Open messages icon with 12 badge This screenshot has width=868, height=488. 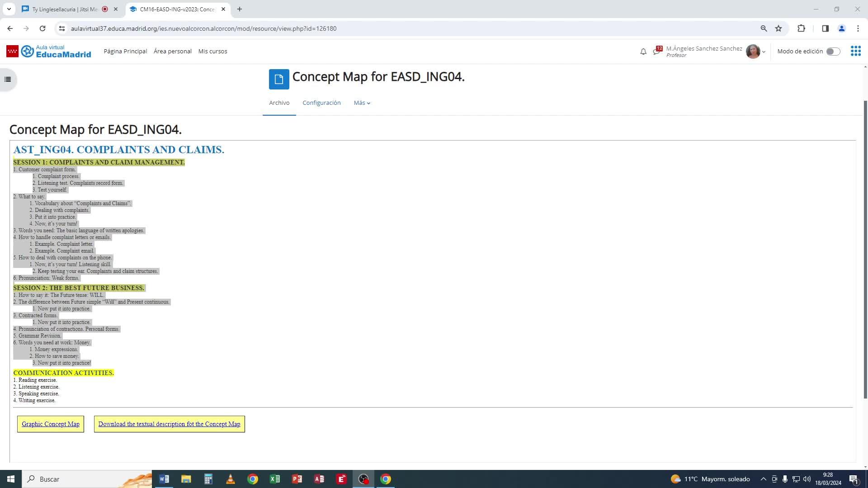coord(657,51)
